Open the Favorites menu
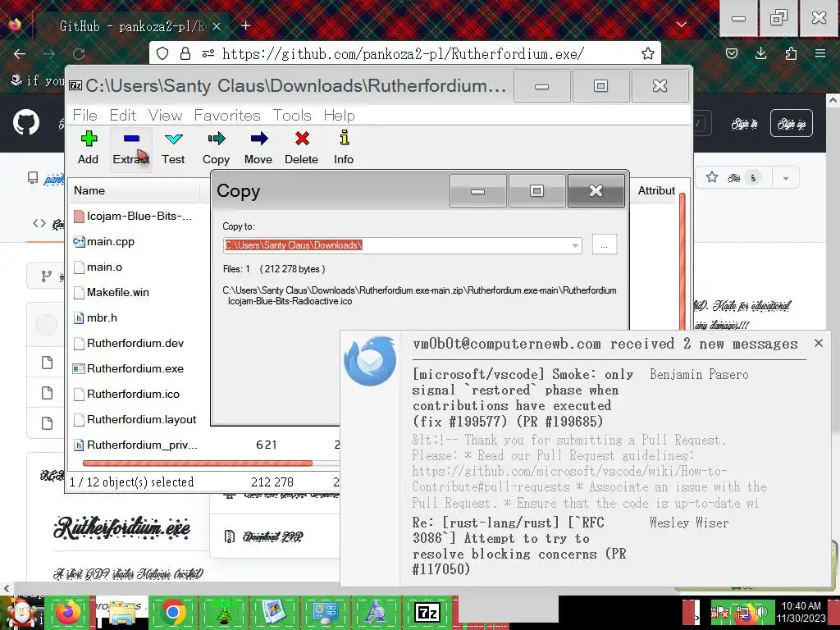This screenshot has width=840, height=630. point(227,115)
